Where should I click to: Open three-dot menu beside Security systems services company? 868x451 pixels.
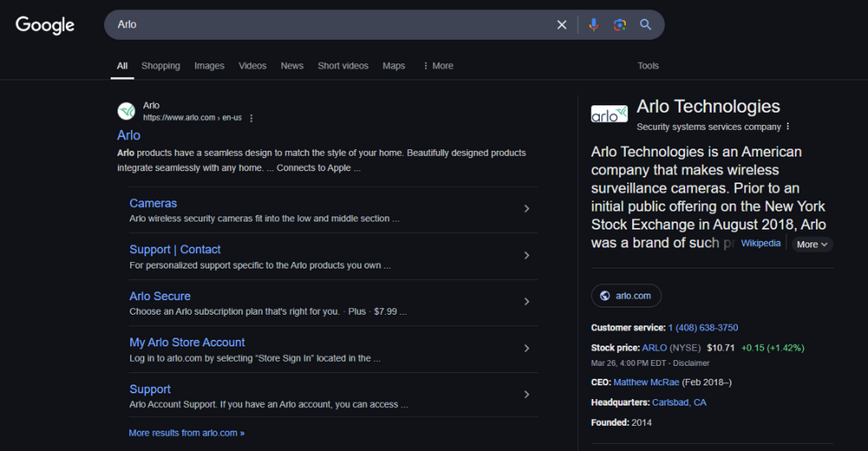[x=788, y=127]
